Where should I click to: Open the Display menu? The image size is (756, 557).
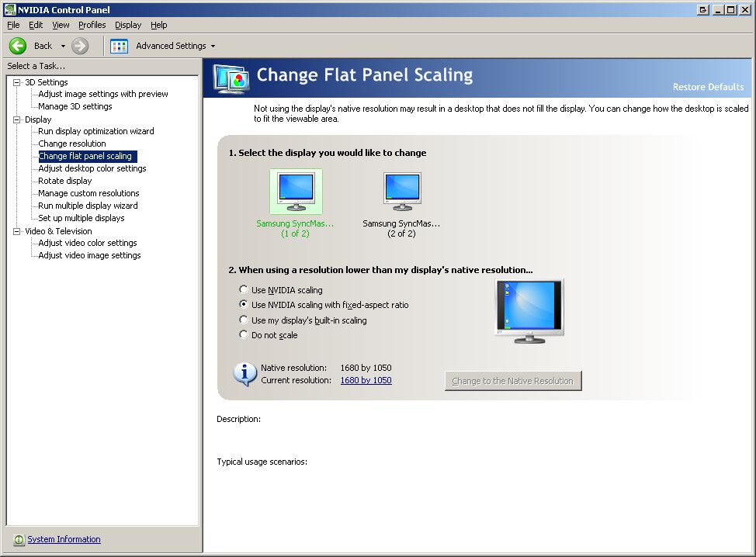point(128,25)
